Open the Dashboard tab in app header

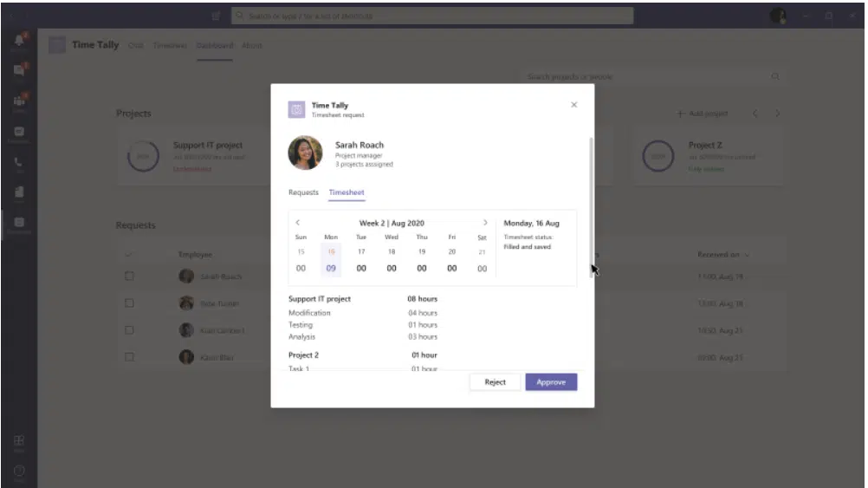215,45
